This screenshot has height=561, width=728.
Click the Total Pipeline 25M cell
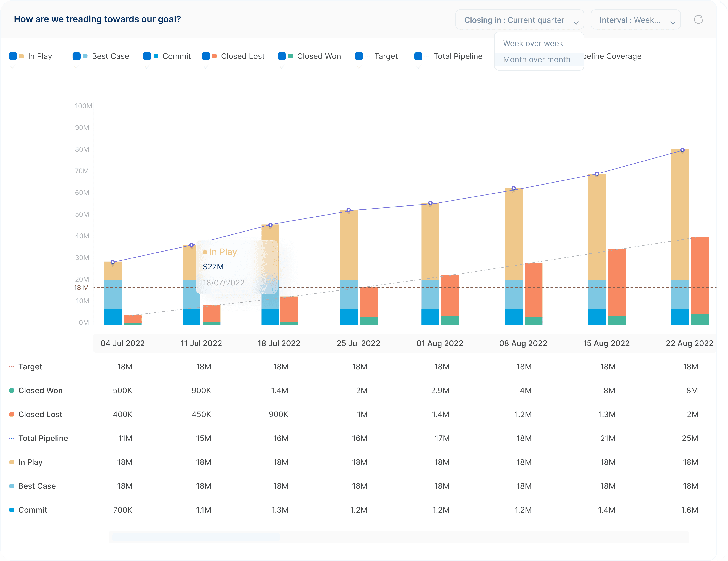click(690, 438)
